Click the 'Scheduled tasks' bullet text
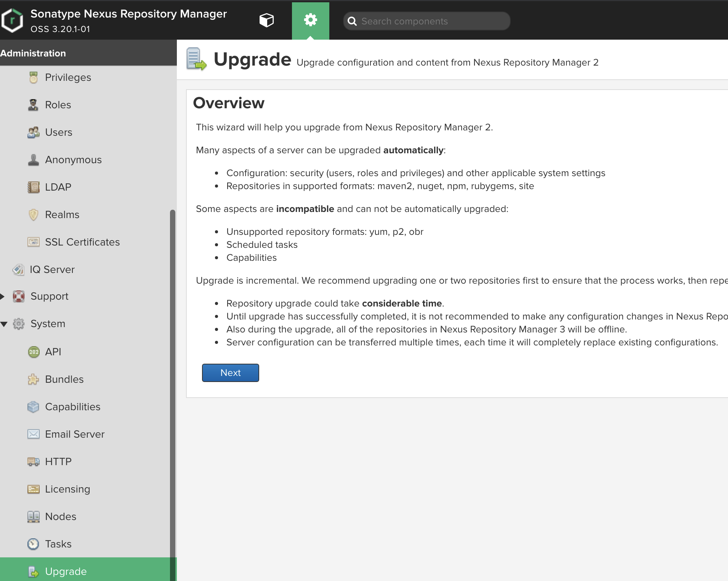This screenshot has width=728, height=581. tap(262, 245)
